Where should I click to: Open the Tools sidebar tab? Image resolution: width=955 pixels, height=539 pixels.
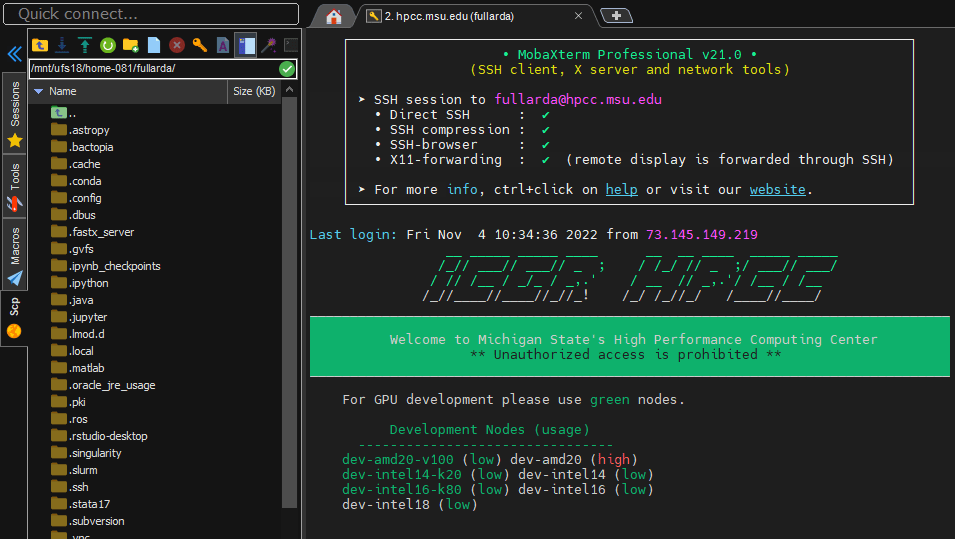click(x=15, y=186)
